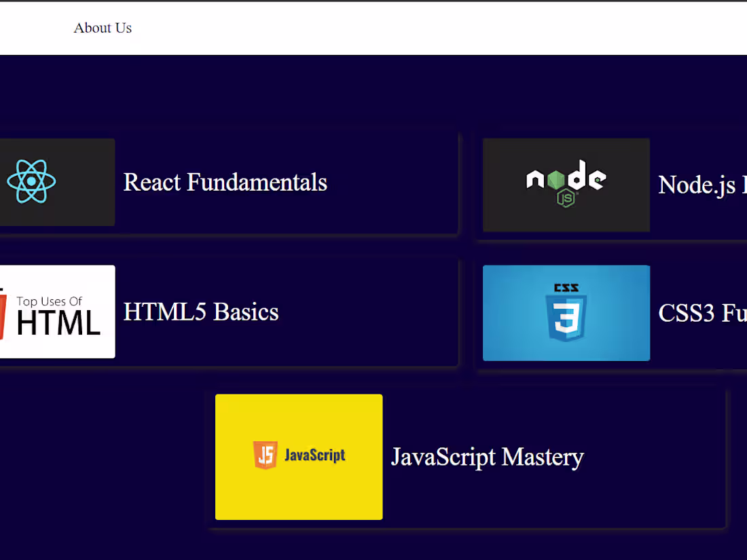
Task: Click the CSS3 shield logo thumbnail
Action: coord(566,313)
